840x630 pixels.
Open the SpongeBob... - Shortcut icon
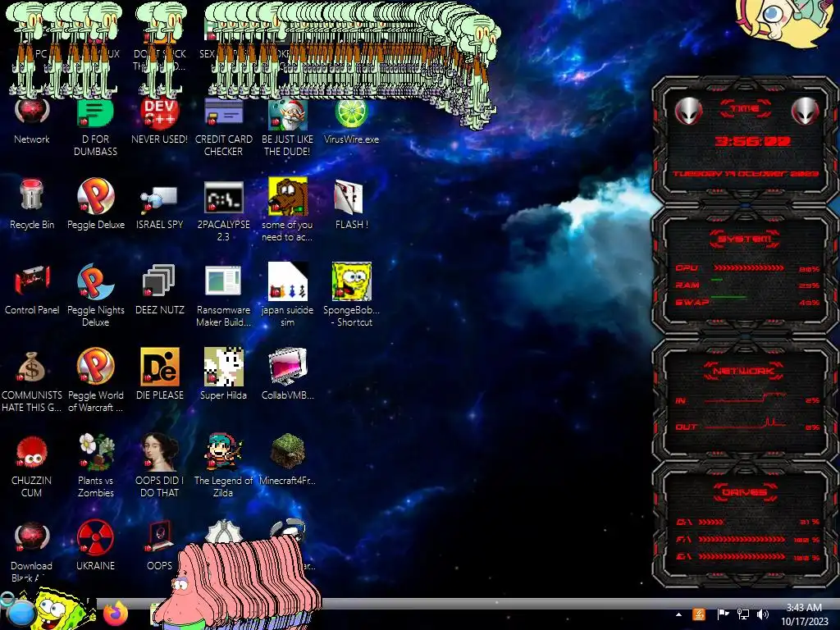pyautogui.click(x=351, y=295)
